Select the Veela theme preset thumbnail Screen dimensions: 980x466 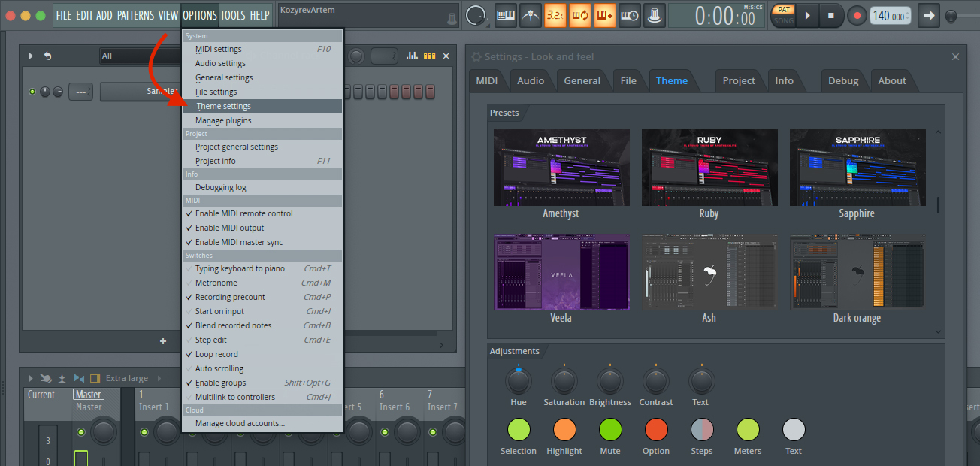click(561, 272)
